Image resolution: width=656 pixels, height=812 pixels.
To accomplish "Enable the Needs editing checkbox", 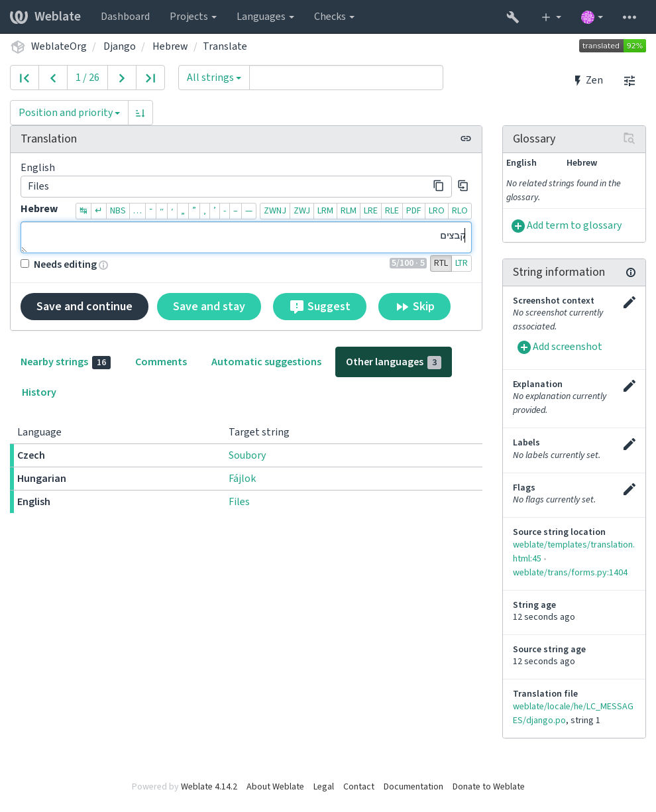I will [x=25, y=264].
